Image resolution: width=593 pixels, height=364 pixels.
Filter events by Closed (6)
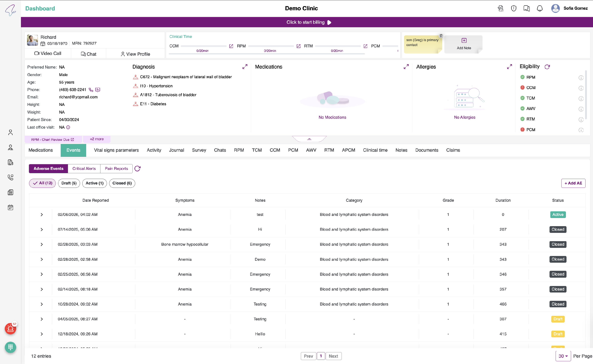122,183
